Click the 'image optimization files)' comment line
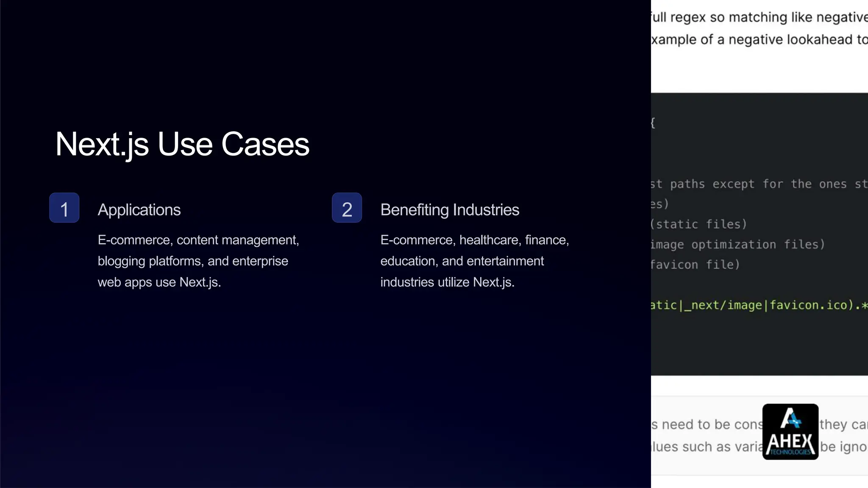Viewport: 868px width, 488px height. (x=737, y=244)
